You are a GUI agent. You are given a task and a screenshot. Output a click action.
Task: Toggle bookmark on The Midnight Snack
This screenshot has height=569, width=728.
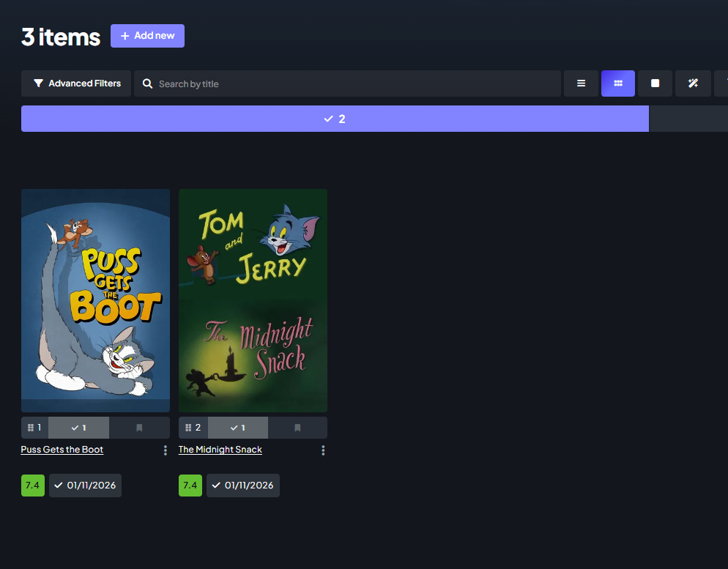297,428
